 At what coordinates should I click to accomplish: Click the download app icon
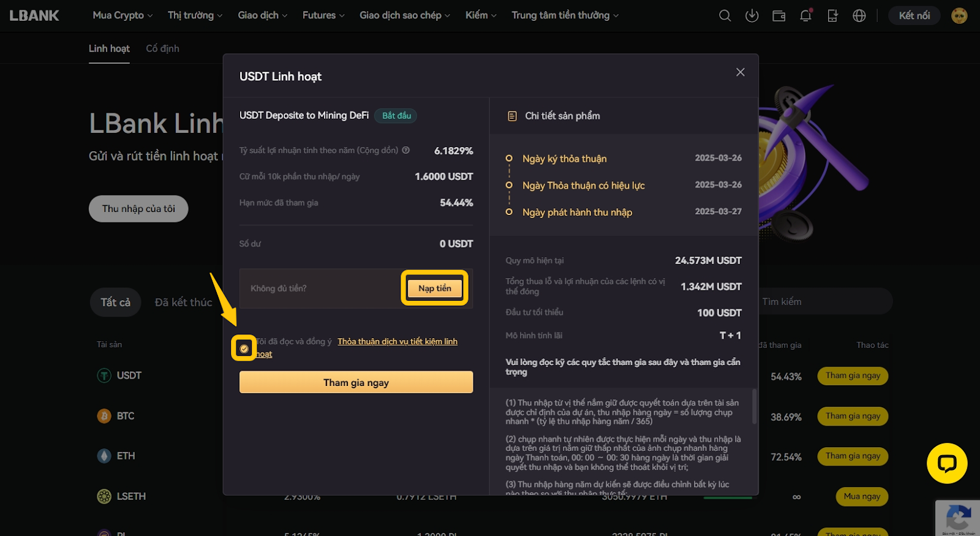pyautogui.click(x=752, y=16)
